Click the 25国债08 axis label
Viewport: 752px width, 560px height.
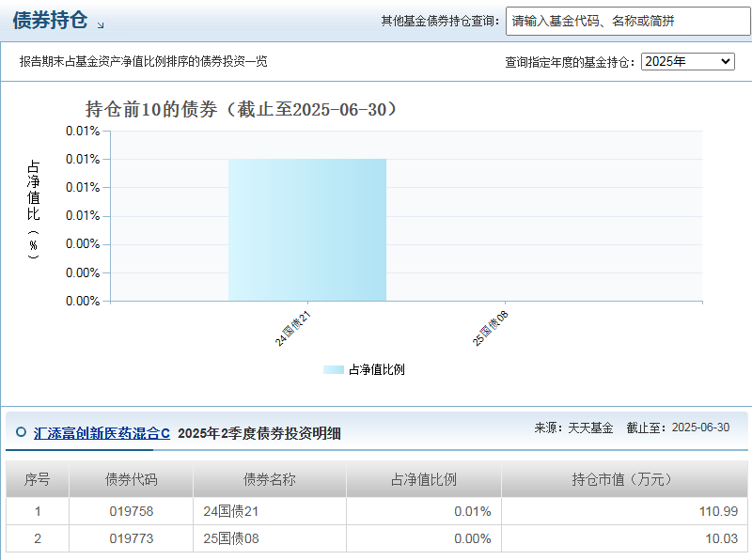[490, 329]
